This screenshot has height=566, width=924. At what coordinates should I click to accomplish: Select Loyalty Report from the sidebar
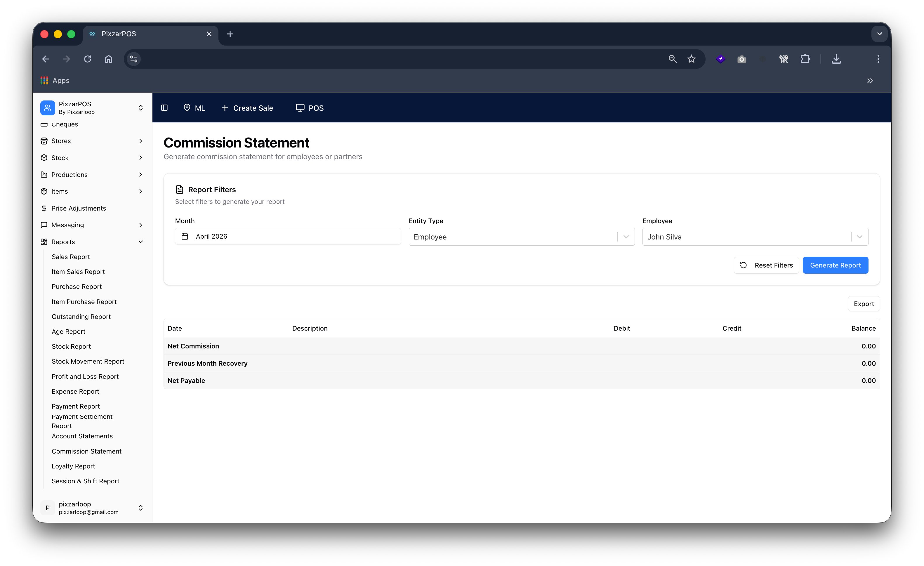pos(74,466)
